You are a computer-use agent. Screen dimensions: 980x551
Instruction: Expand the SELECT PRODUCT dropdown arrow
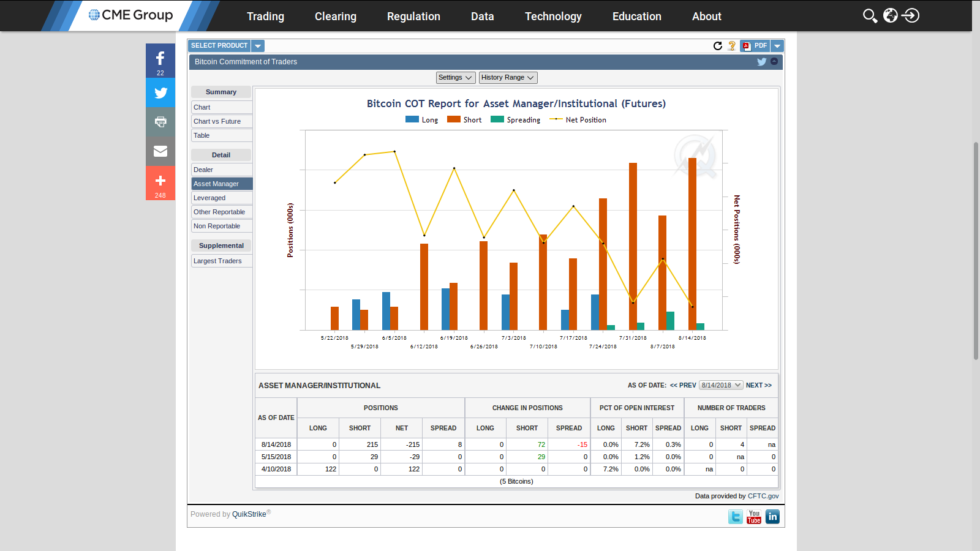click(x=258, y=46)
